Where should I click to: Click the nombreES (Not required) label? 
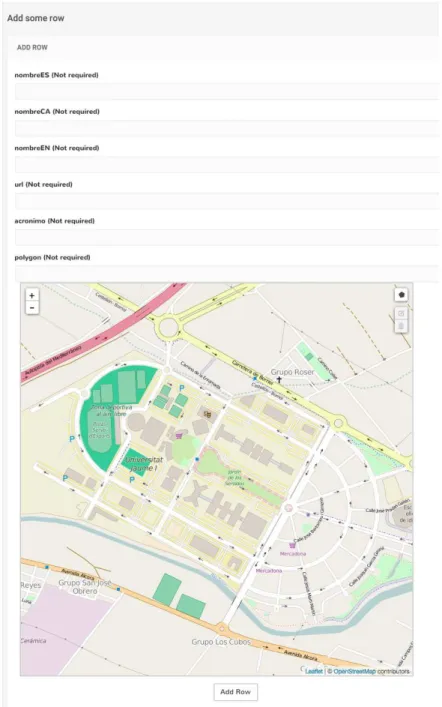click(56, 75)
